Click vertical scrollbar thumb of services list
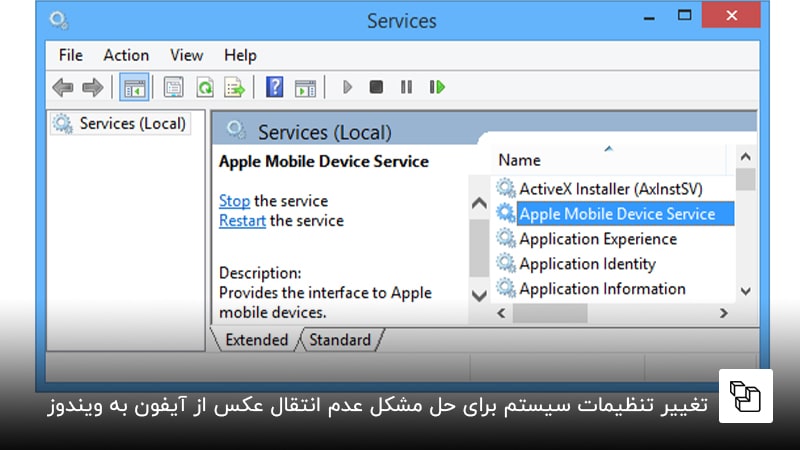800x450 pixels. (745, 179)
